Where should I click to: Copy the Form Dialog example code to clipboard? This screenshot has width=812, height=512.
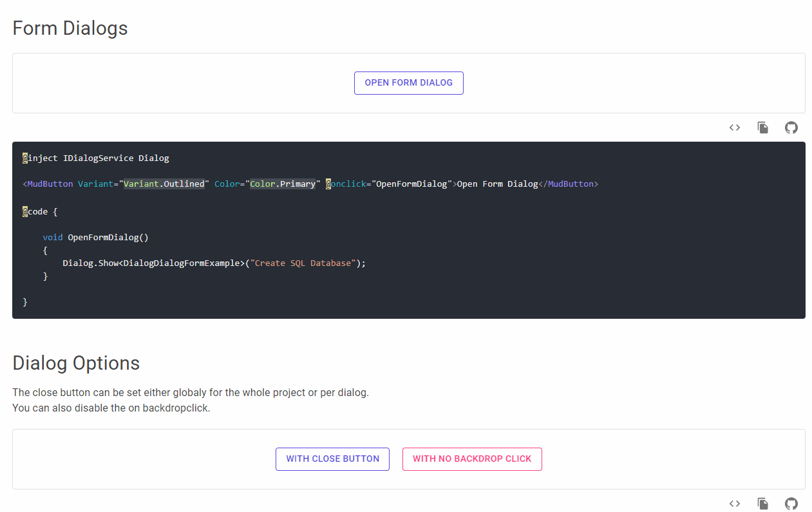click(762, 128)
